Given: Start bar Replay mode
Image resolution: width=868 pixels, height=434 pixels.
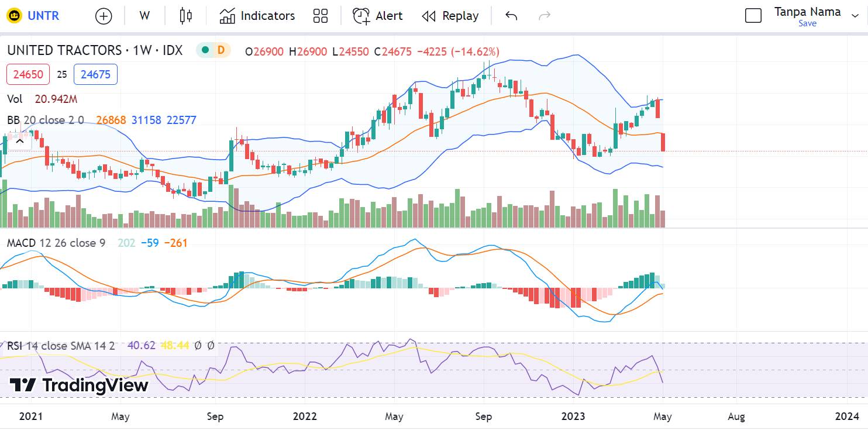Looking at the screenshot, I should (450, 16).
